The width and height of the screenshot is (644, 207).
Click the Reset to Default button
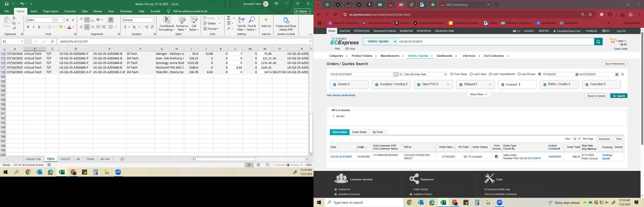pos(596,96)
